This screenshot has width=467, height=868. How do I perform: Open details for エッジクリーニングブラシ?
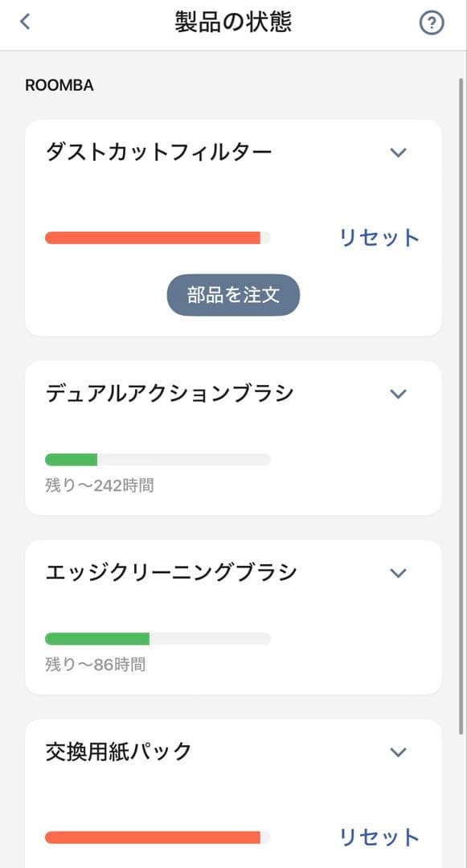[x=396, y=572]
